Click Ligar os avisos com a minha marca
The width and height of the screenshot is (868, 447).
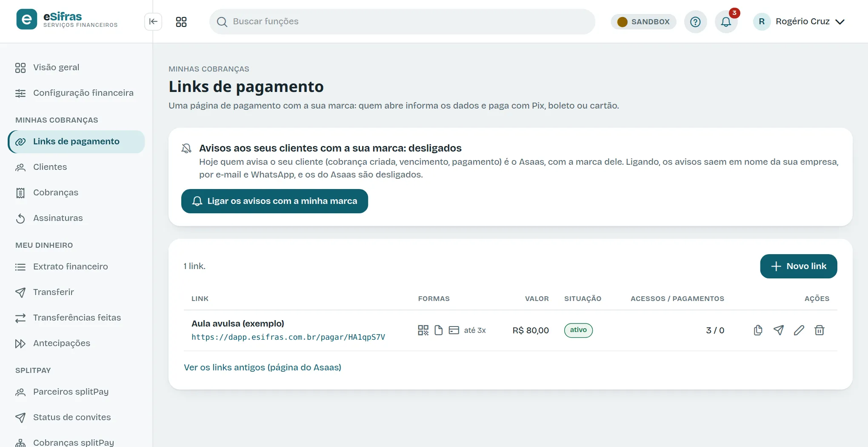coord(274,201)
